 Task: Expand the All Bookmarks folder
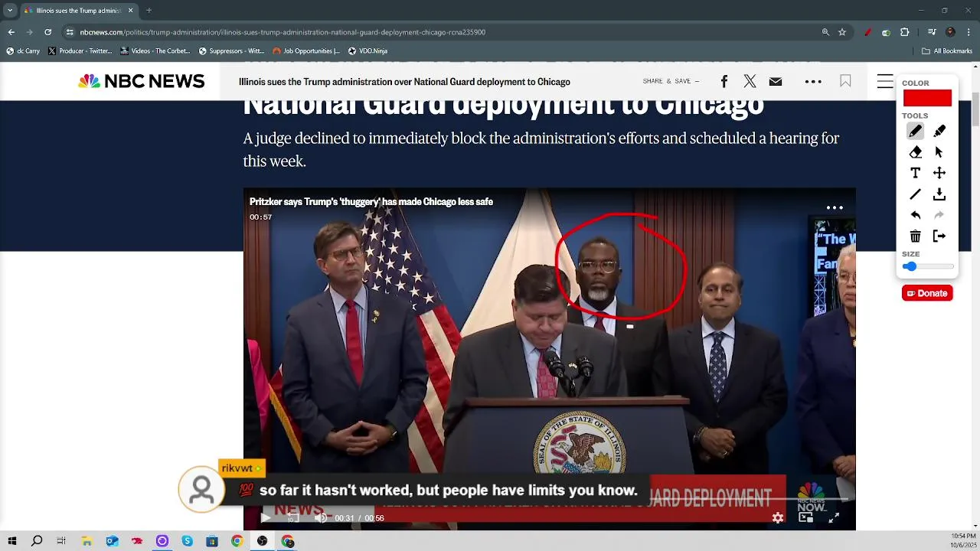[947, 51]
